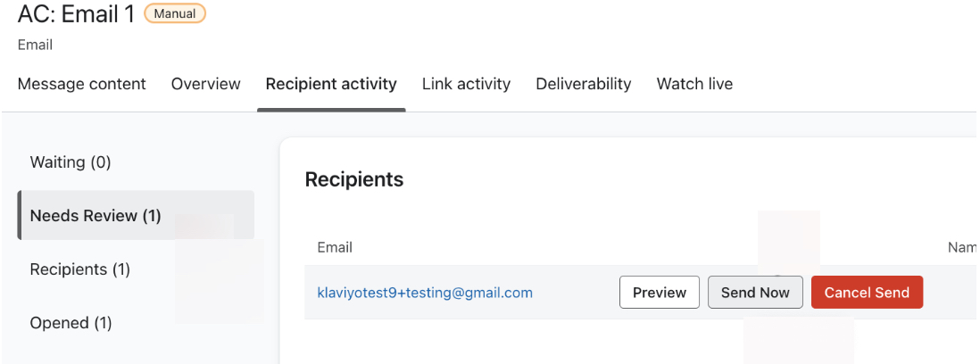Preview the email for this recipient

click(660, 293)
